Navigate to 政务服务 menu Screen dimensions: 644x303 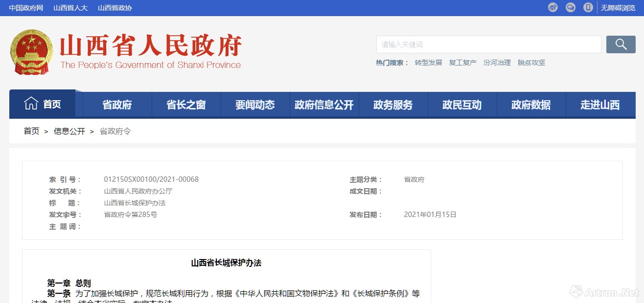point(393,105)
